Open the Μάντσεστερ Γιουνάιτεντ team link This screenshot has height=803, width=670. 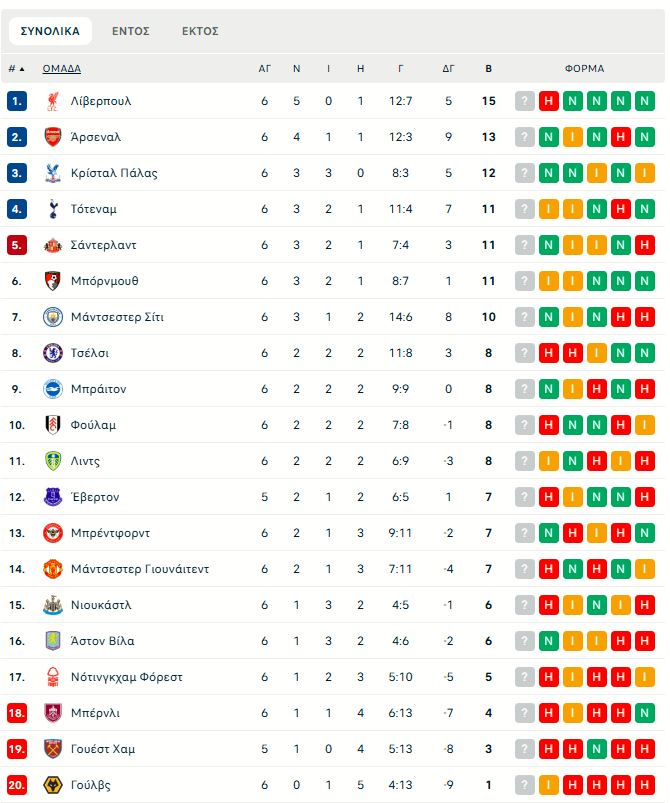[x=140, y=569]
